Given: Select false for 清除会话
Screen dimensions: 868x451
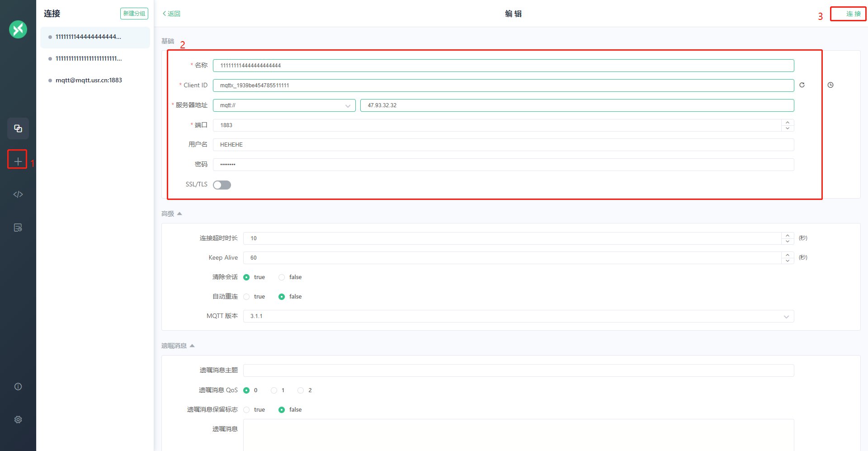Looking at the screenshot, I should click(x=282, y=277).
